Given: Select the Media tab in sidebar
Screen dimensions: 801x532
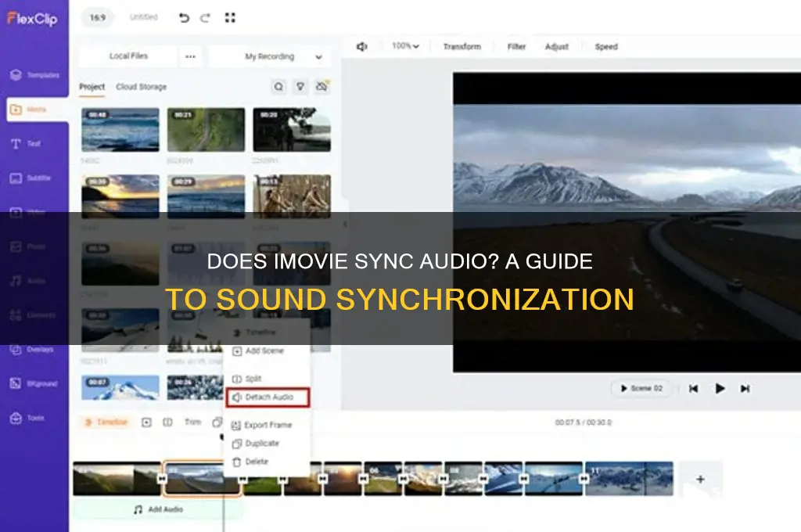Looking at the screenshot, I should point(36,110).
